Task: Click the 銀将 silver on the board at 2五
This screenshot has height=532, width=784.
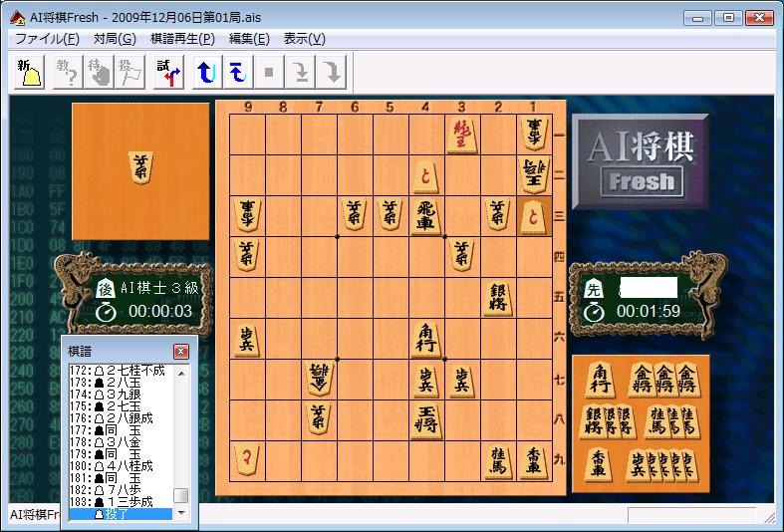Action: 498,298
